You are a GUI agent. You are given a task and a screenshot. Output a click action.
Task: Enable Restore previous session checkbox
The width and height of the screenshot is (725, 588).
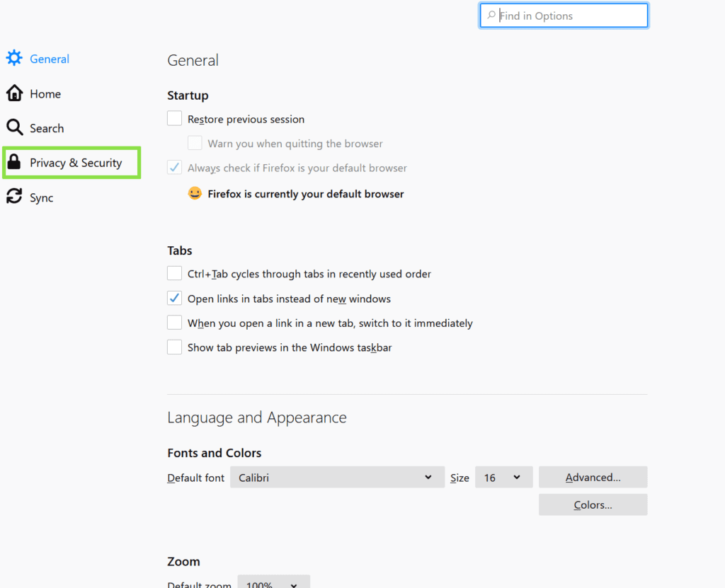click(175, 119)
